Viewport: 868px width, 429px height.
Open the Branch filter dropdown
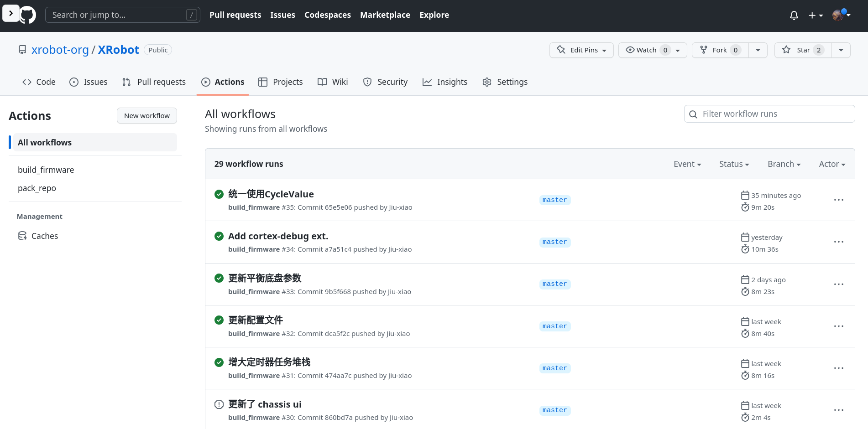784,164
